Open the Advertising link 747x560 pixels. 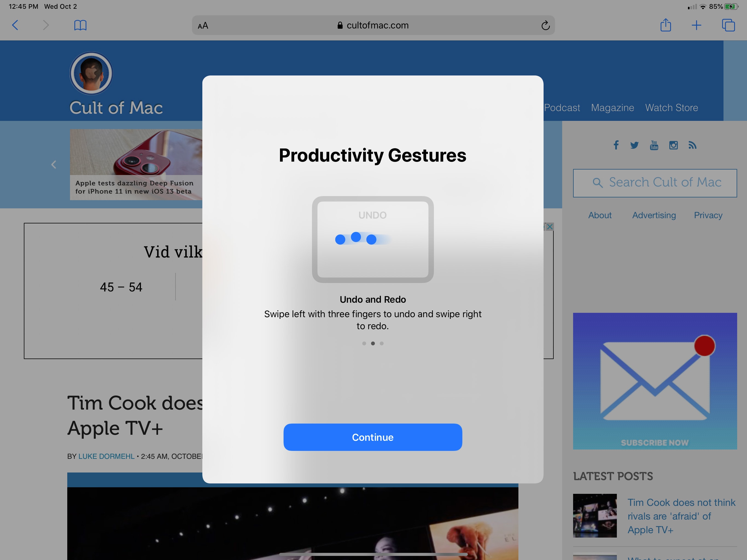coord(654,215)
